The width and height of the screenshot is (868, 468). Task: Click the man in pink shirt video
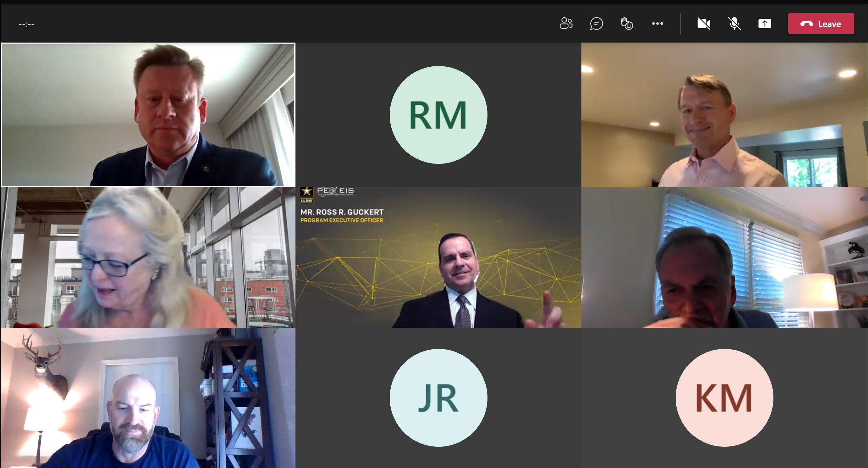[x=725, y=115]
